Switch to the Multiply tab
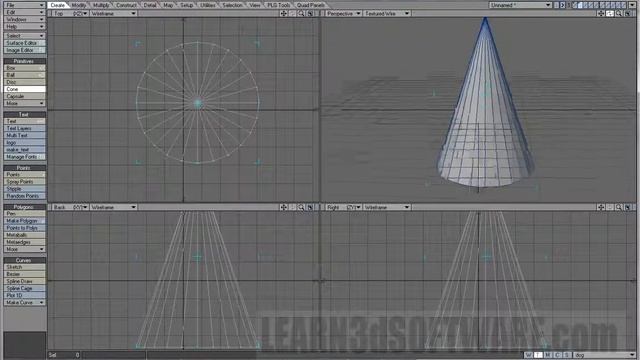This screenshot has height=360, width=640. (101, 5)
